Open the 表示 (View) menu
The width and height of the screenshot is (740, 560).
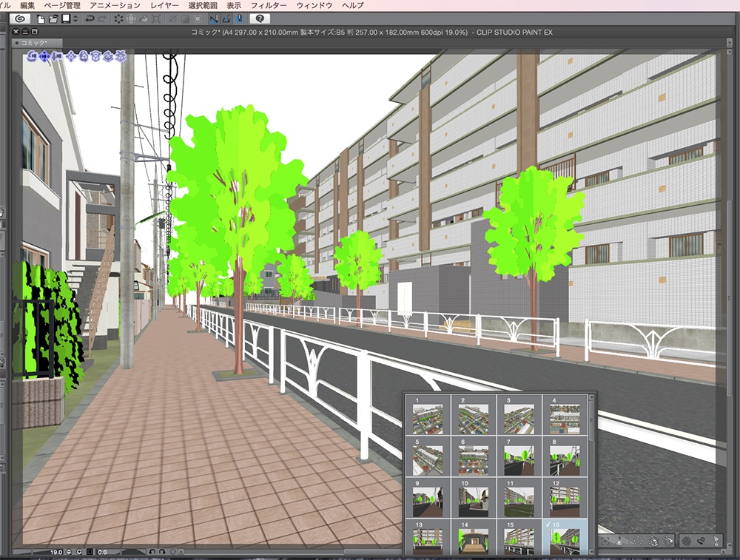(235, 4)
